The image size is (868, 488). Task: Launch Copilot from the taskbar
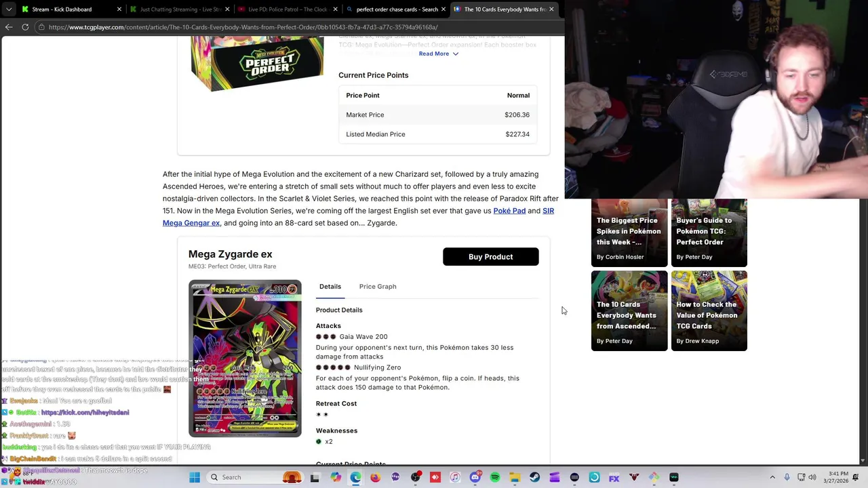336,477
